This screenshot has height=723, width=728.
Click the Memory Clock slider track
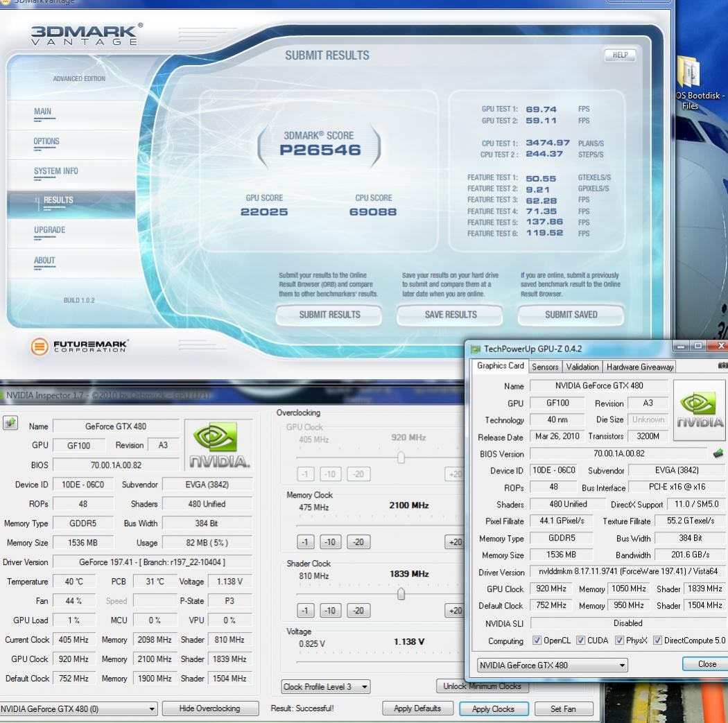[x=379, y=525]
